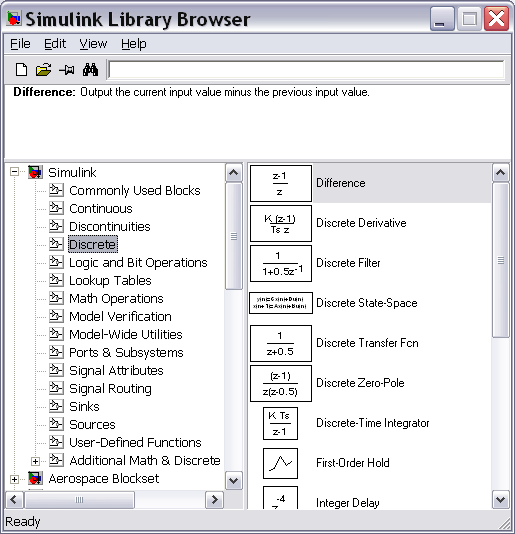The image size is (515, 534).
Task: Select Ports & Subsystems library
Action: click(x=126, y=352)
